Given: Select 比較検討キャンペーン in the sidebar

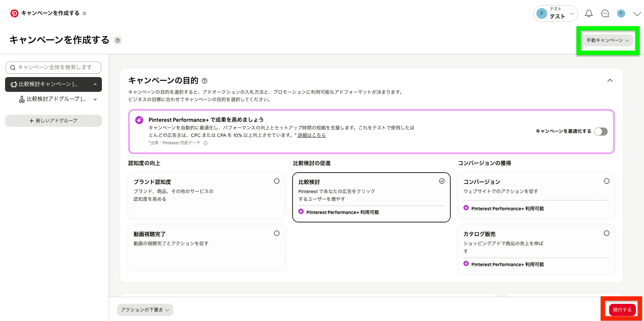Looking at the screenshot, I should pyautogui.click(x=53, y=84).
